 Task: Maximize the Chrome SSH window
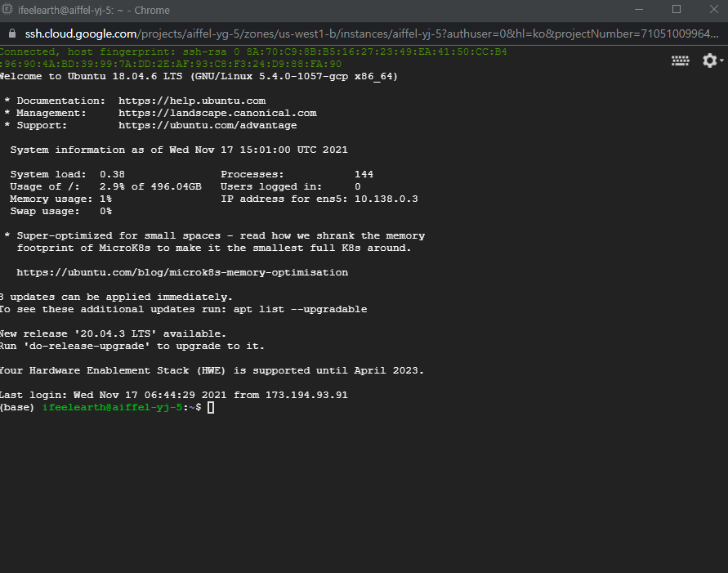pos(677,9)
